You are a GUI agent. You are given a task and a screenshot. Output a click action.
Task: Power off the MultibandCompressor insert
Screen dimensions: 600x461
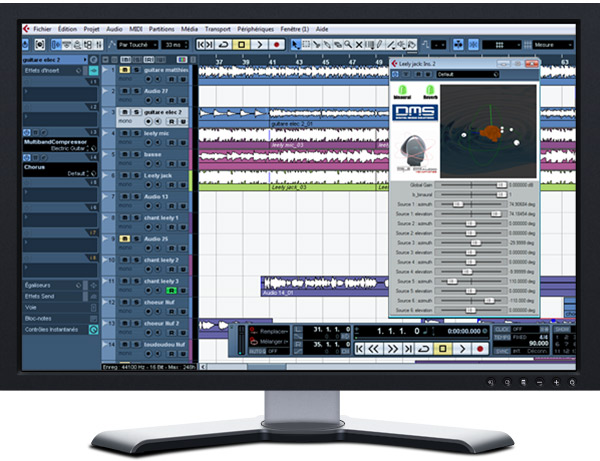[26, 132]
